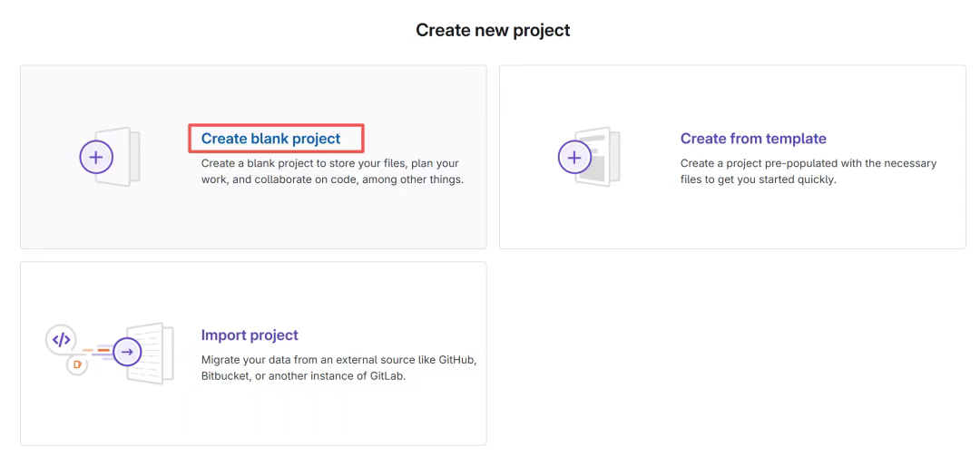Image resolution: width=980 pixels, height=456 pixels.
Task: Click the template description about pre-populated files
Action: click(808, 171)
